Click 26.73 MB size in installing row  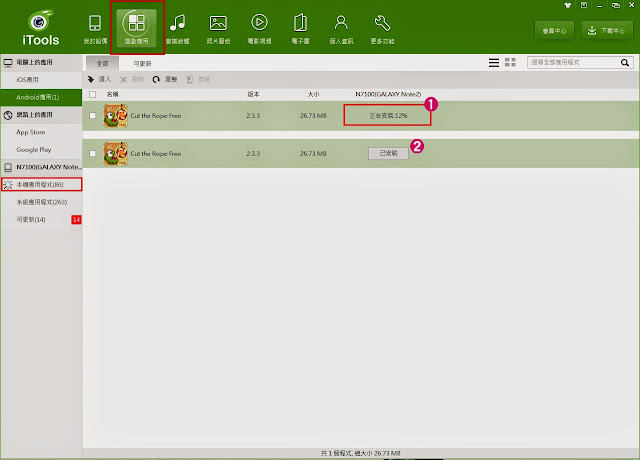pyautogui.click(x=313, y=116)
